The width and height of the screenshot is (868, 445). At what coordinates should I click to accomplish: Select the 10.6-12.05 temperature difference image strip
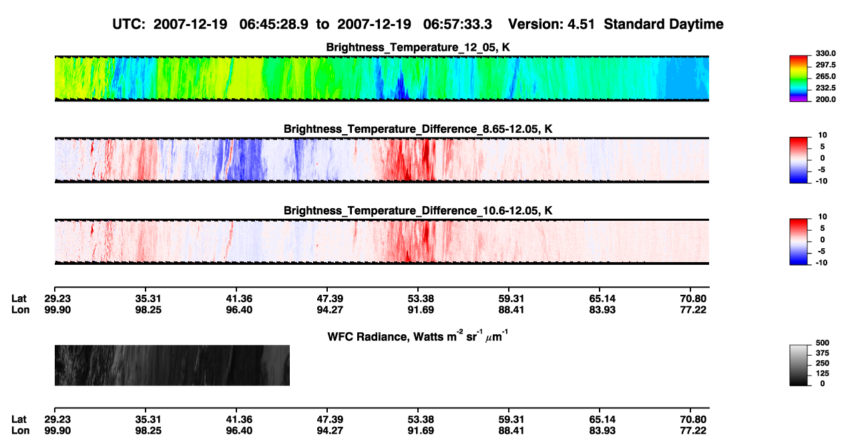click(x=381, y=242)
